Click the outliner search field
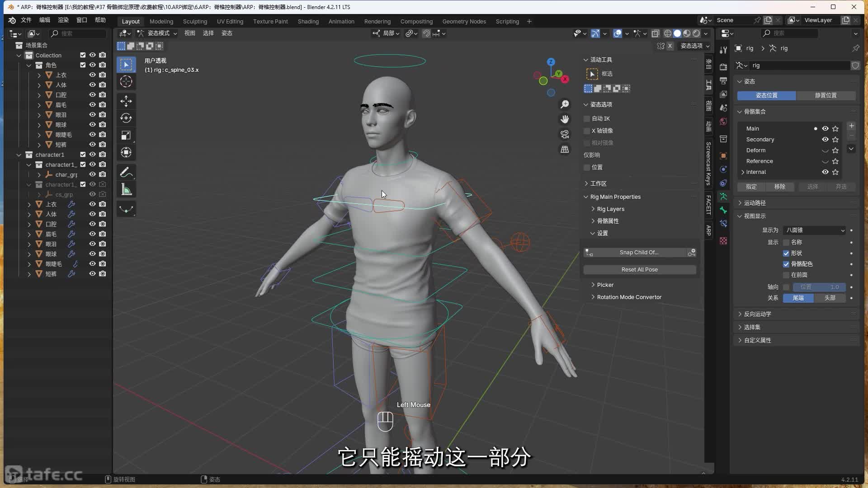The image size is (868, 488). [x=78, y=33]
